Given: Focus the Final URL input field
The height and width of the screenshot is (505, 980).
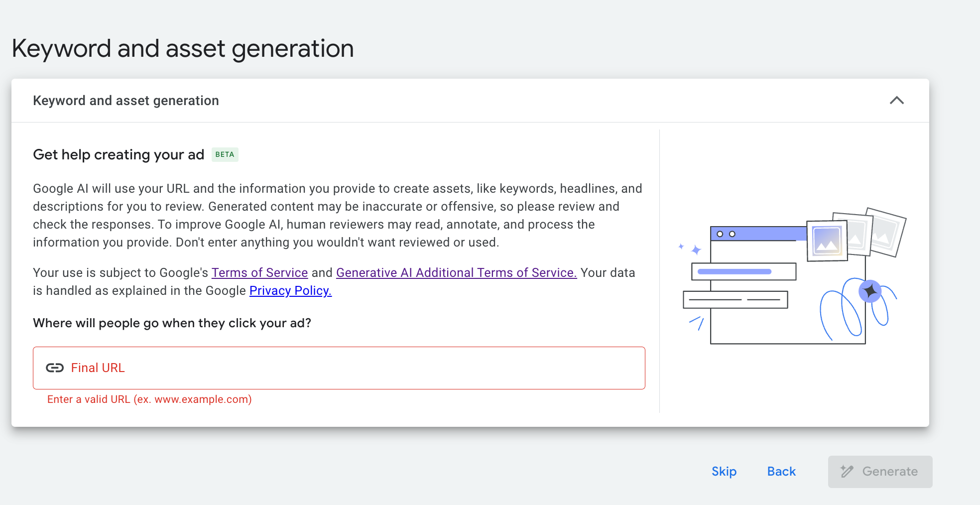Looking at the screenshot, I should (339, 368).
